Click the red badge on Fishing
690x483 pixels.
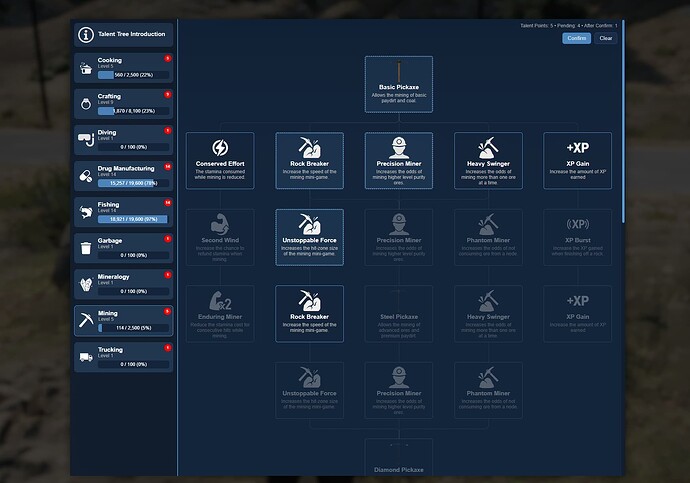tap(168, 203)
